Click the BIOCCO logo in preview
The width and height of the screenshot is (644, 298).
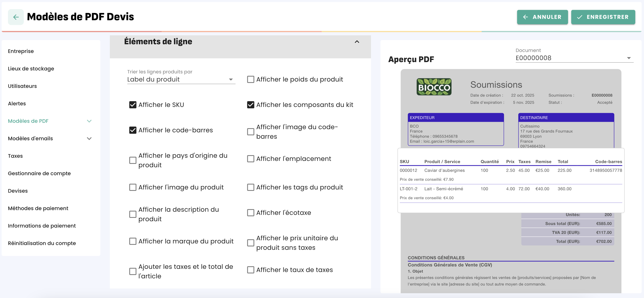coord(434,87)
